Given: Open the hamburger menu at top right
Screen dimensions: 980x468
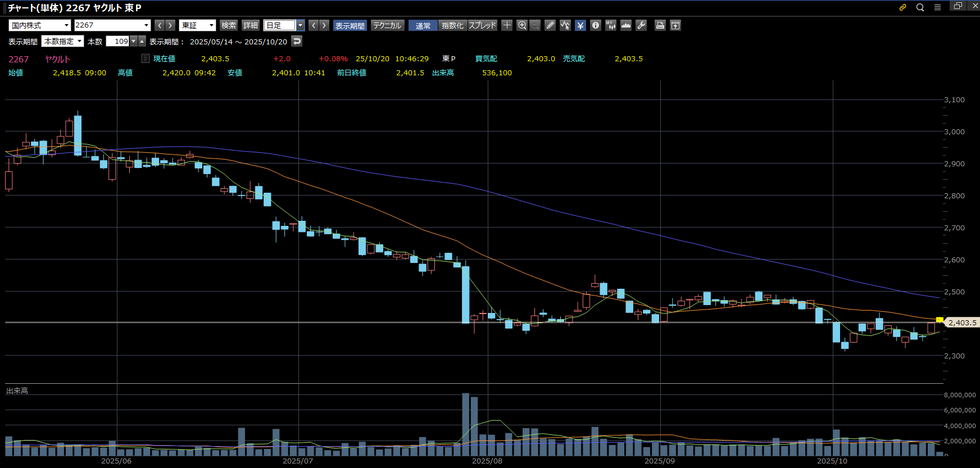Looking at the screenshot, I should (937, 7).
